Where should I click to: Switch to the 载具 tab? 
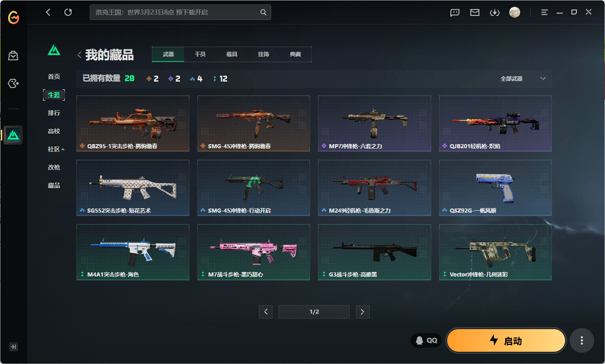coord(232,54)
